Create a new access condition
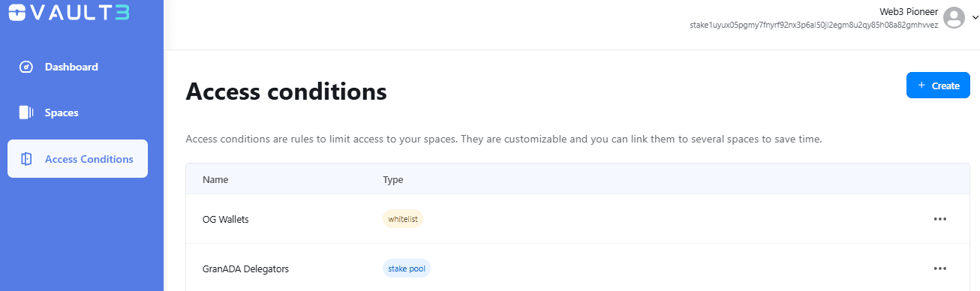 pos(938,85)
